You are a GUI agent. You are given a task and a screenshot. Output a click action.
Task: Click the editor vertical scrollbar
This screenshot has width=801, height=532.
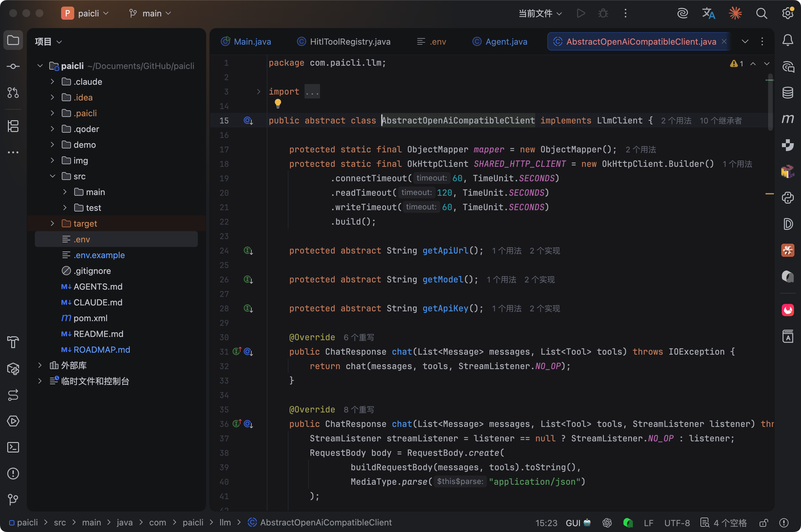pyautogui.click(x=770, y=102)
